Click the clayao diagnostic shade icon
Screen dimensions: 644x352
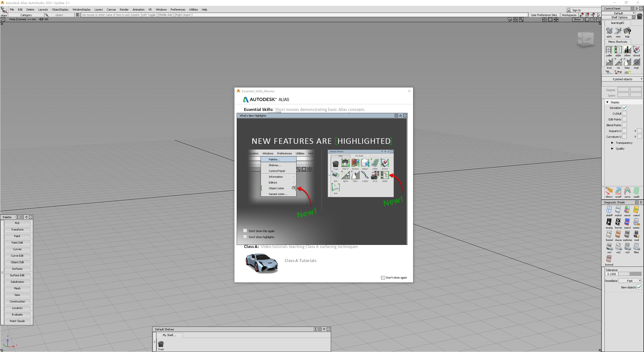pyautogui.click(x=618, y=235)
